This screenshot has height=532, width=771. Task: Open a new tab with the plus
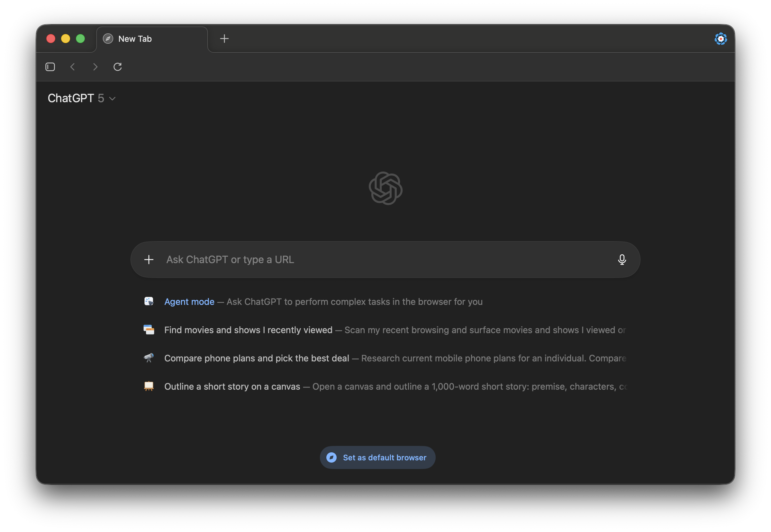224,39
